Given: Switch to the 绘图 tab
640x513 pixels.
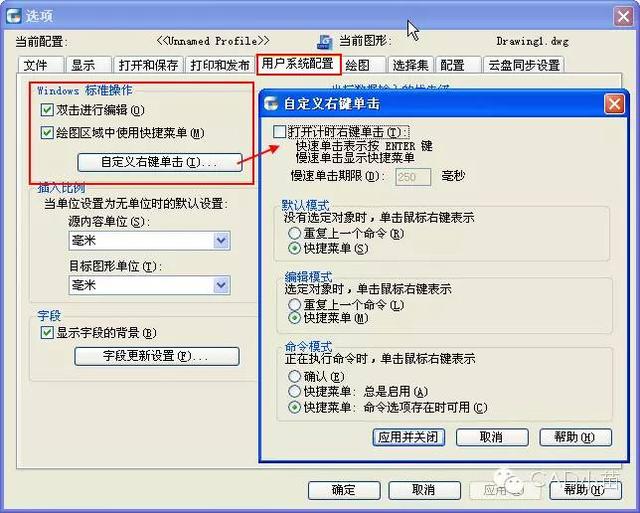Looking at the screenshot, I should pyautogui.click(x=362, y=65).
